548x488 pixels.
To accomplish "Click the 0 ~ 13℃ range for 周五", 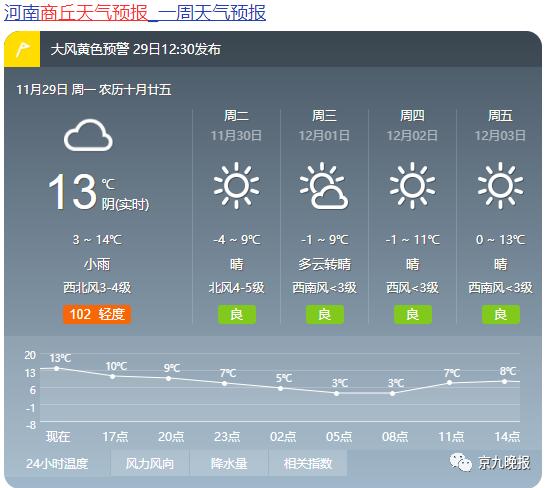I will 500,240.
